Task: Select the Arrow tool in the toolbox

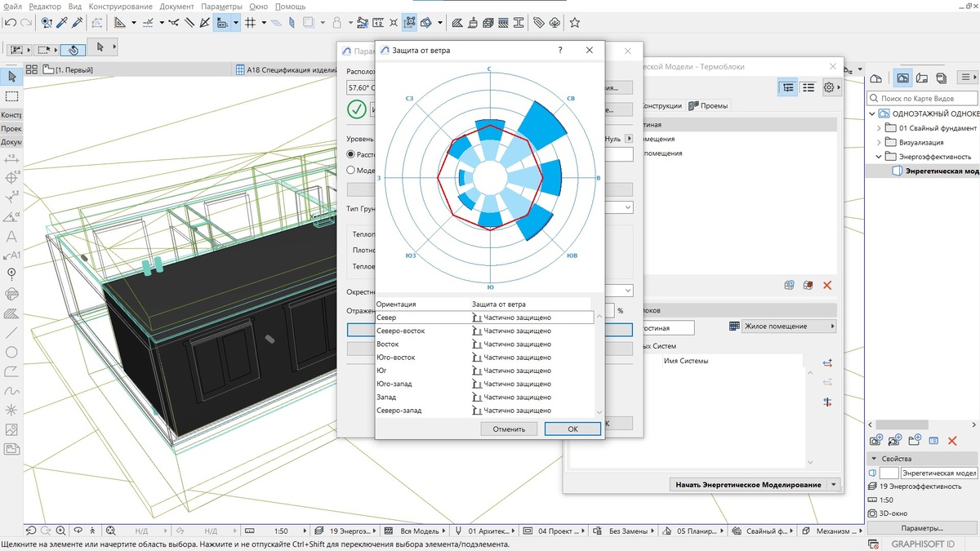Action: pyautogui.click(x=11, y=77)
